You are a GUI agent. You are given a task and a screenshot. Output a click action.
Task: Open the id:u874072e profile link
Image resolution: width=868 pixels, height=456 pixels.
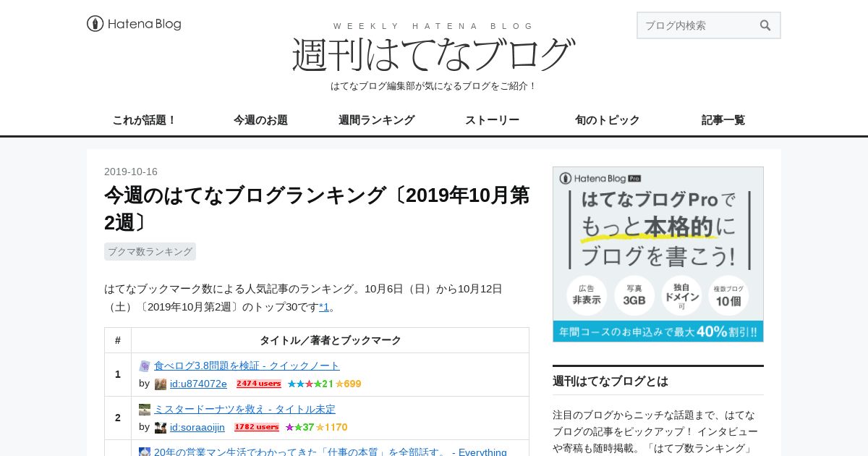198,384
